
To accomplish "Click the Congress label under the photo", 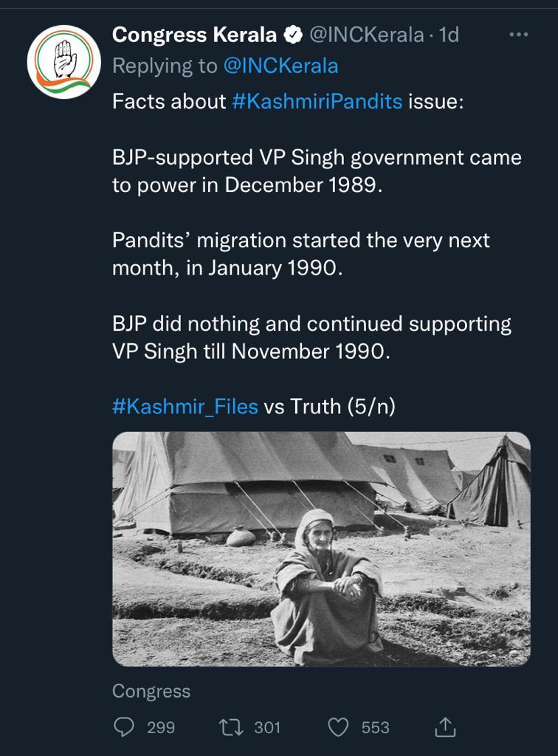I will point(151,691).
